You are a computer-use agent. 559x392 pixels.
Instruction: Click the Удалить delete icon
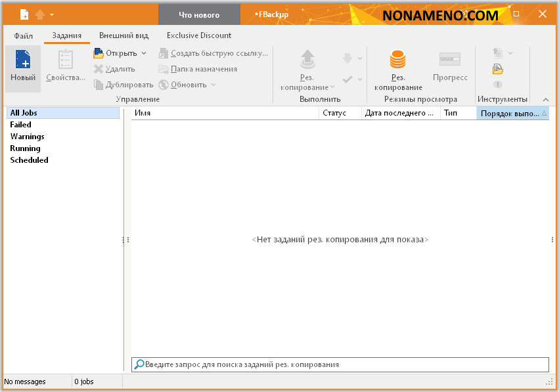[99, 69]
